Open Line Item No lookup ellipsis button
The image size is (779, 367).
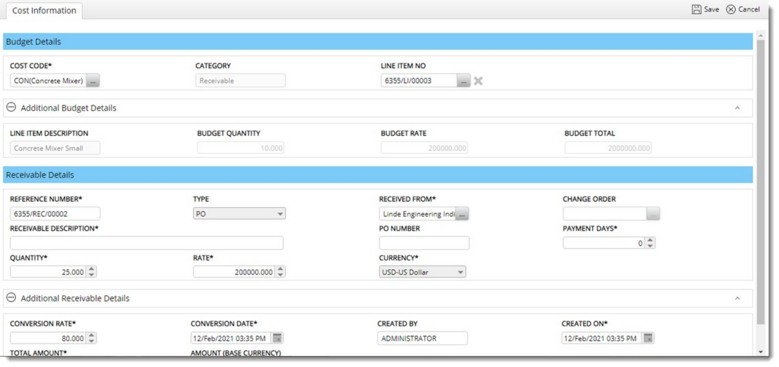tap(464, 80)
